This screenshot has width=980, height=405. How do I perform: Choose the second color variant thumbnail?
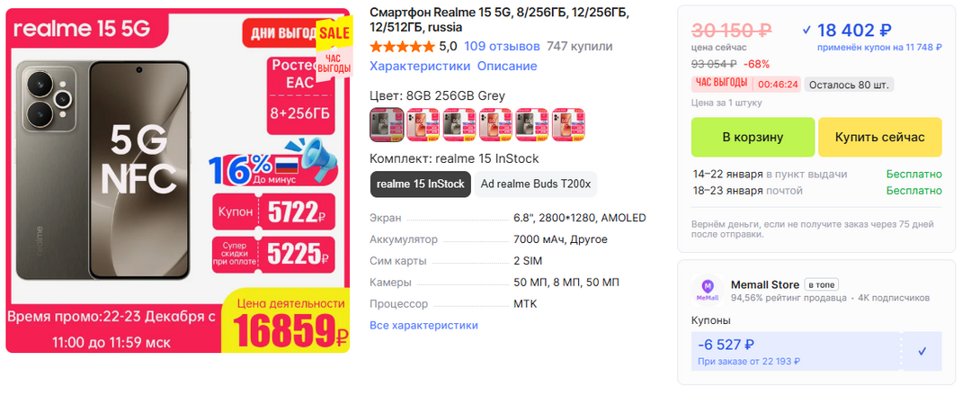(x=423, y=124)
